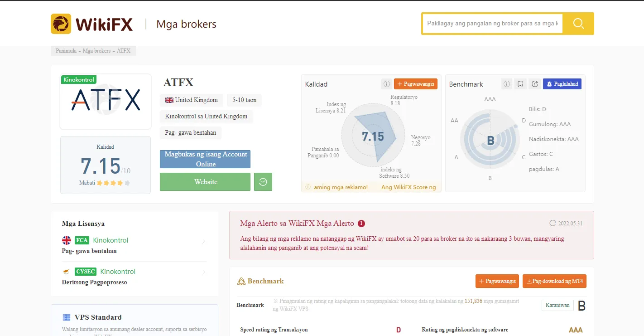This screenshot has width=644, height=336.
Task: Click the Mga Alerto sa WikiFX heading
Action: tap(297, 224)
